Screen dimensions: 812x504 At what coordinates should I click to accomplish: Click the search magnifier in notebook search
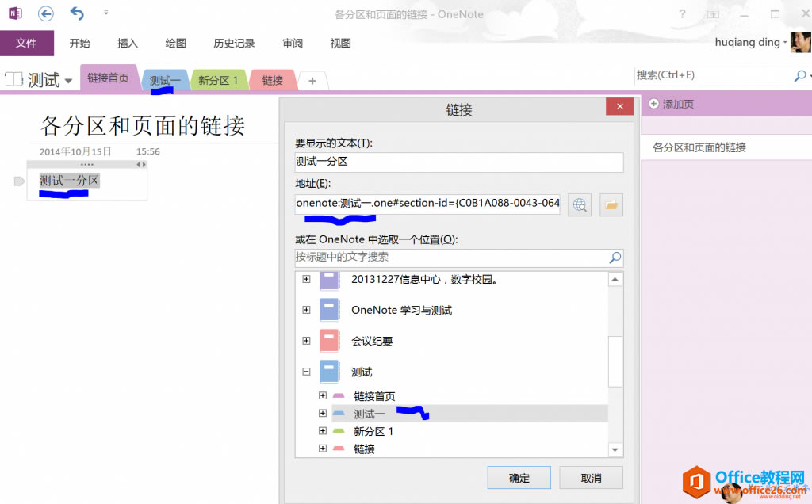point(800,76)
